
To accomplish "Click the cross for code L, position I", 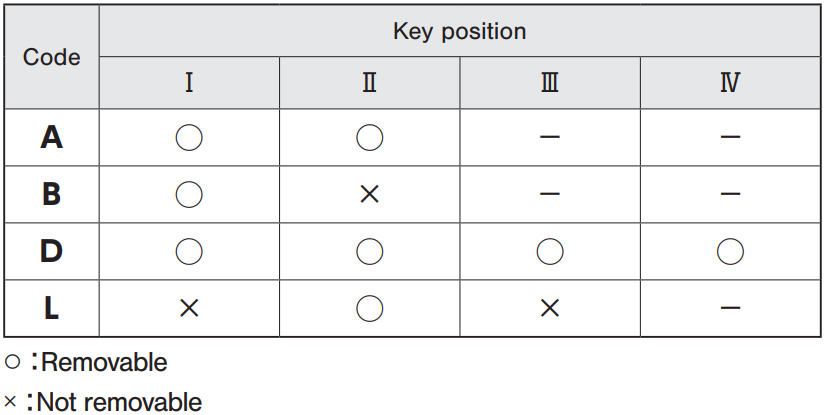I will tap(189, 308).
